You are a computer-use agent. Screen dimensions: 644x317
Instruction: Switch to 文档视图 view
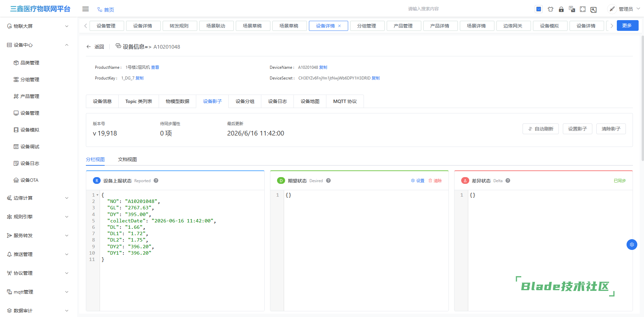tap(127, 159)
